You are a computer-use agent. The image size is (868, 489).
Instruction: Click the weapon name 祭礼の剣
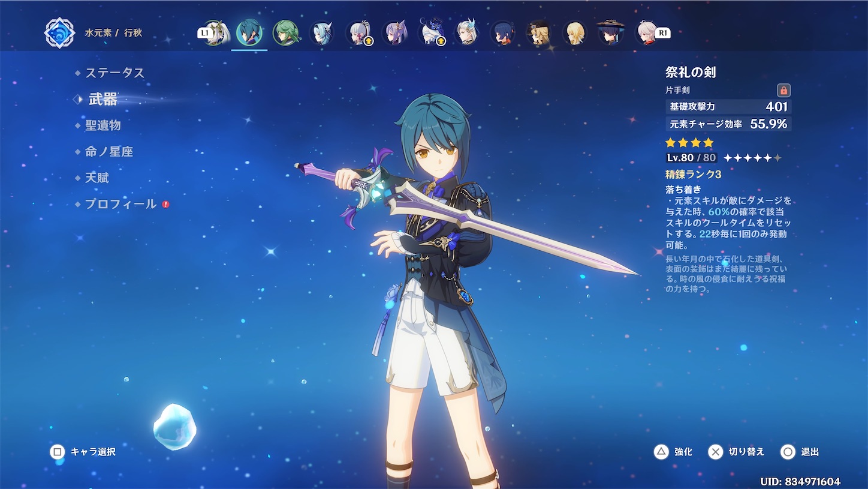(x=691, y=72)
